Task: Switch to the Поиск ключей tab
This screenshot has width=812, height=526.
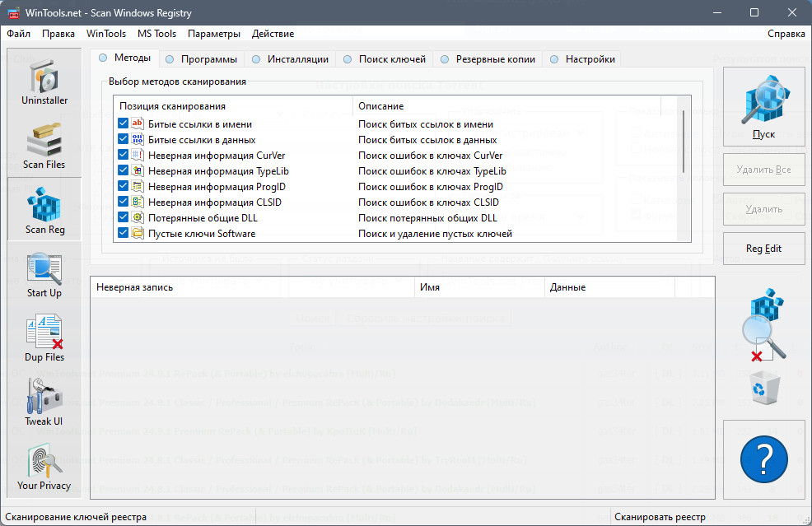Action: click(x=385, y=59)
